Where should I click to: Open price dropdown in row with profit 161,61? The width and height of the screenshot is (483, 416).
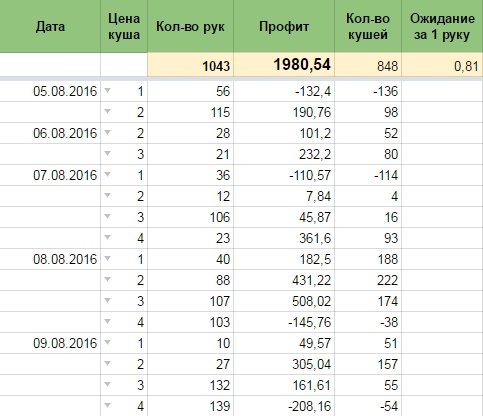pos(107,384)
